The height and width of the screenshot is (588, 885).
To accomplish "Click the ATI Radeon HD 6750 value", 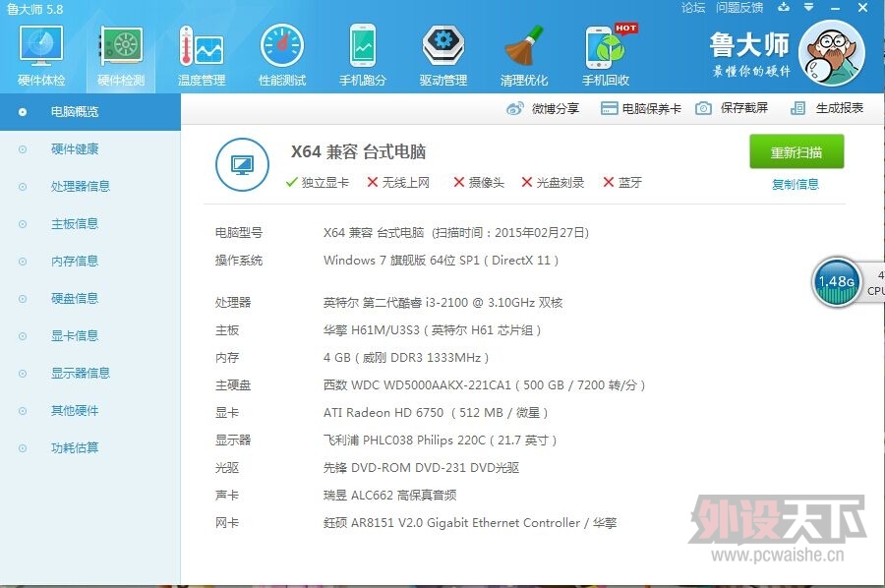I will pyautogui.click(x=436, y=413).
